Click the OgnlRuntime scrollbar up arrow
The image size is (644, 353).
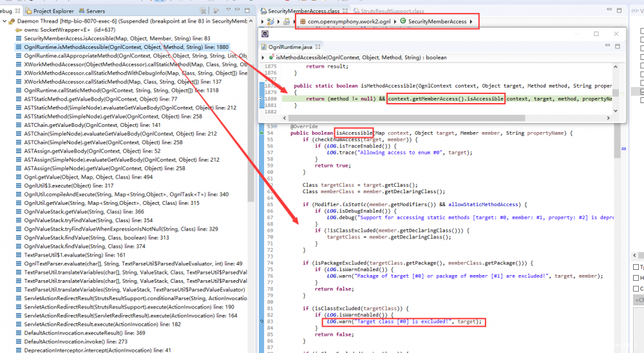[x=615, y=66]
